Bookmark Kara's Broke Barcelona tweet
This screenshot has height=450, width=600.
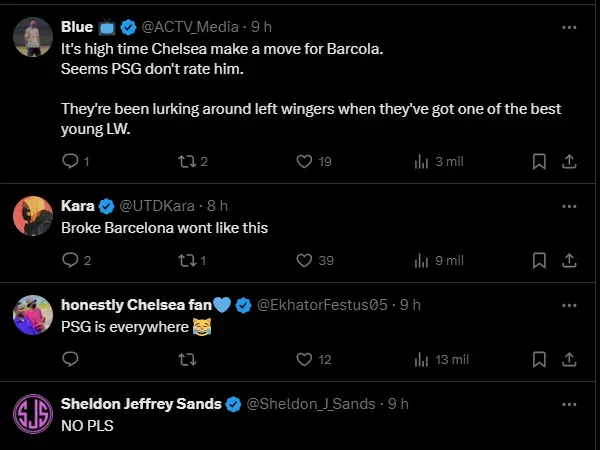[x=538, y=260]
